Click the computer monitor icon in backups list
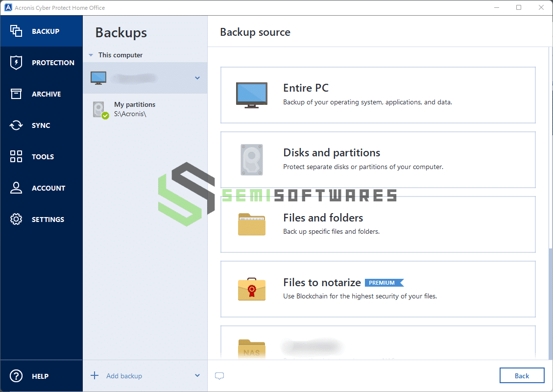The width and height of the screenshot is (553, 392). point(98,78)
